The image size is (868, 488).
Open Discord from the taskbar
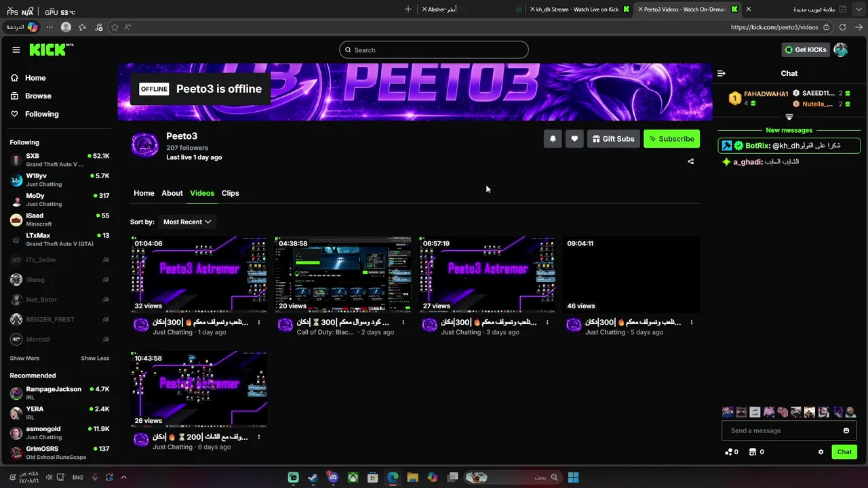(333, 477)
